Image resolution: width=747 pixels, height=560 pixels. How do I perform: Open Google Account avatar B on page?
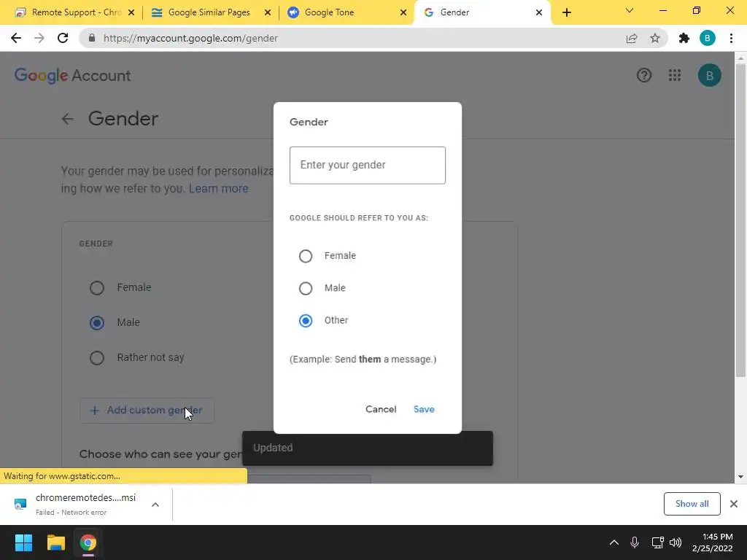coord(710,75)
